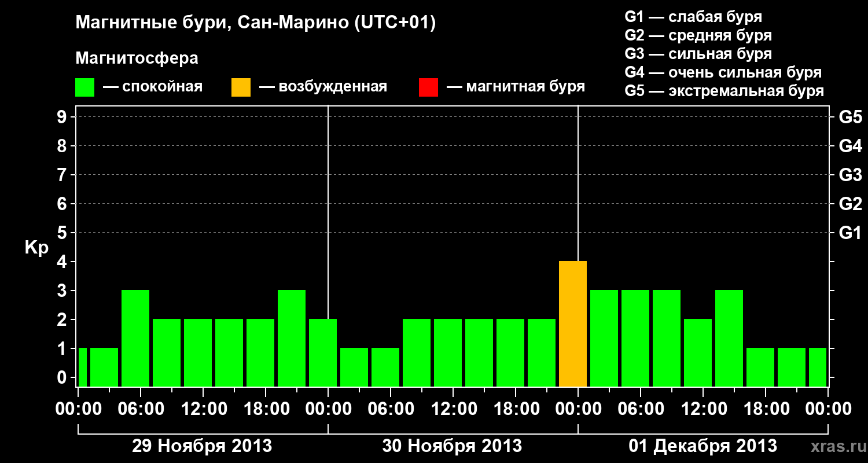
Task: Click the green 'спокойная' legend swatch
Action: coord(84,87)
